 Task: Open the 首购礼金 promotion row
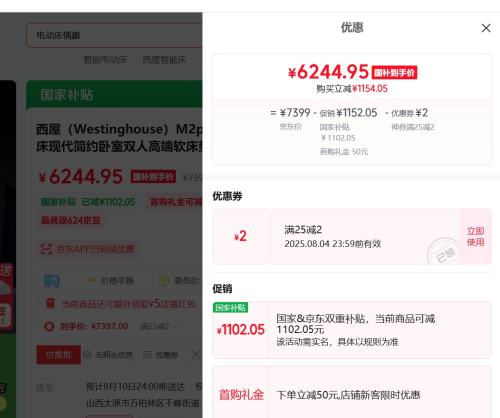click(352, 392)
